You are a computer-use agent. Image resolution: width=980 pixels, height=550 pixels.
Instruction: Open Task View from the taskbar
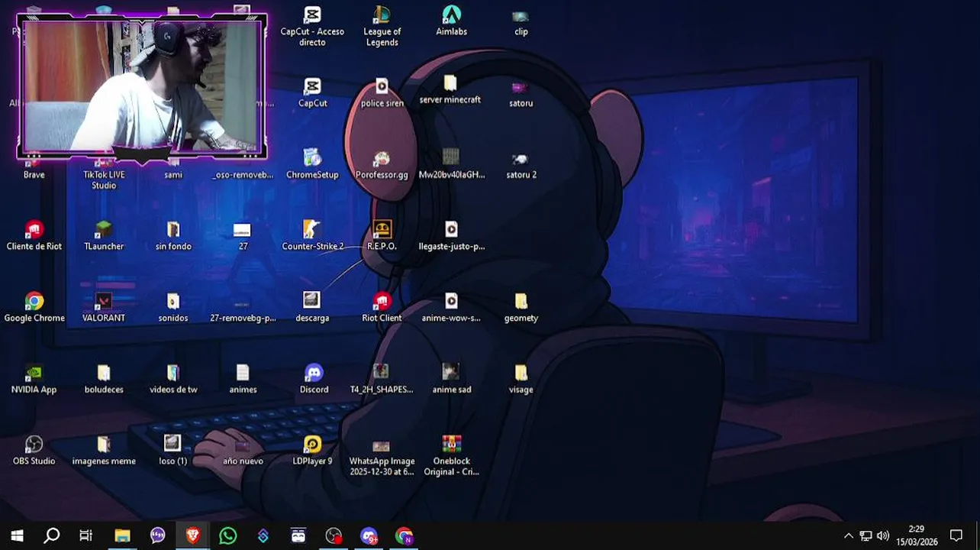[x=86, y=535]
